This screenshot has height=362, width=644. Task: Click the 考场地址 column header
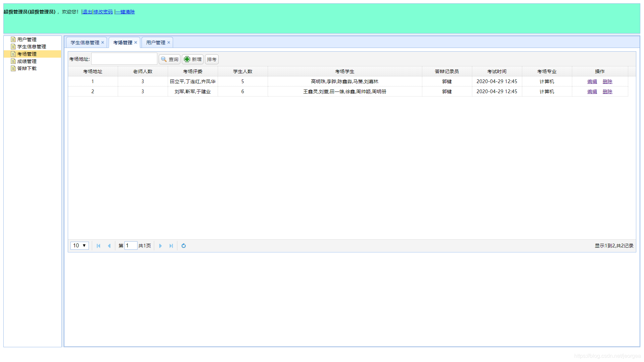93,71
